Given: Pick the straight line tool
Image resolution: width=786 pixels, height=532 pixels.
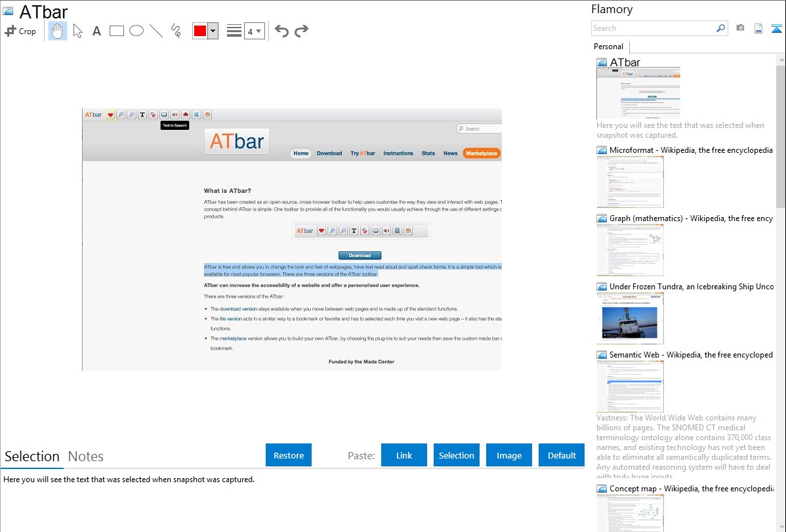Looking at the screenshot, I should [x=156, y=31].
